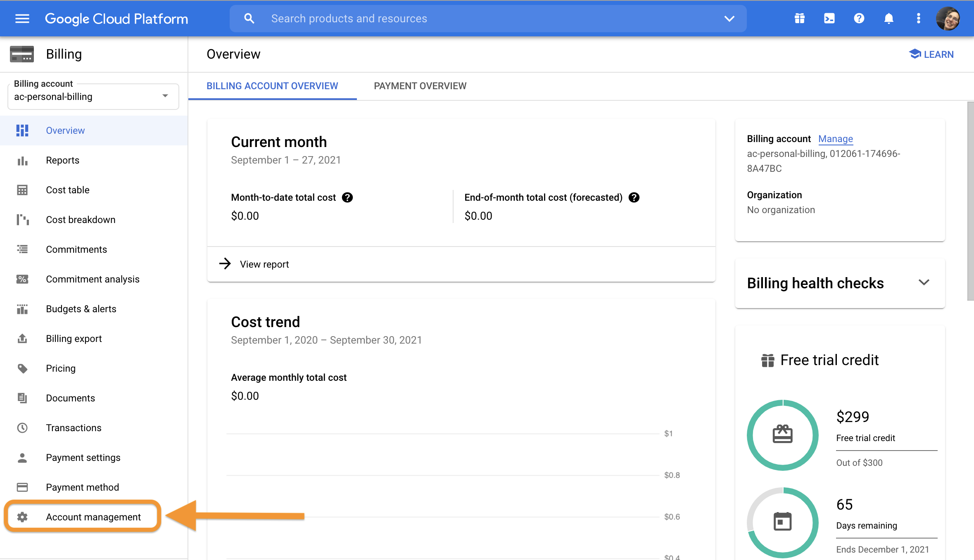Click the search magnifier icon
The image size is (974, 560).
[x=249, y=19]
